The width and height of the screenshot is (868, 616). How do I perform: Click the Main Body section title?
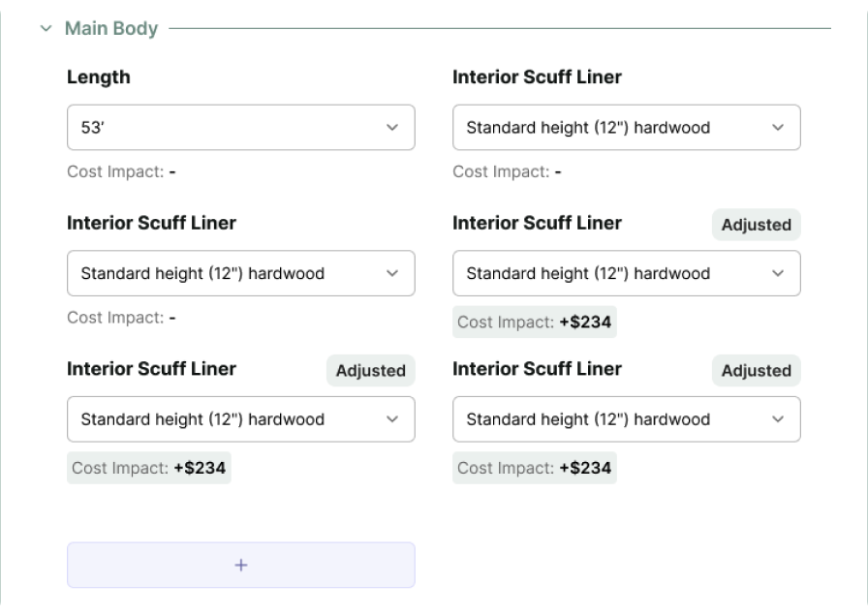(111, 29)
